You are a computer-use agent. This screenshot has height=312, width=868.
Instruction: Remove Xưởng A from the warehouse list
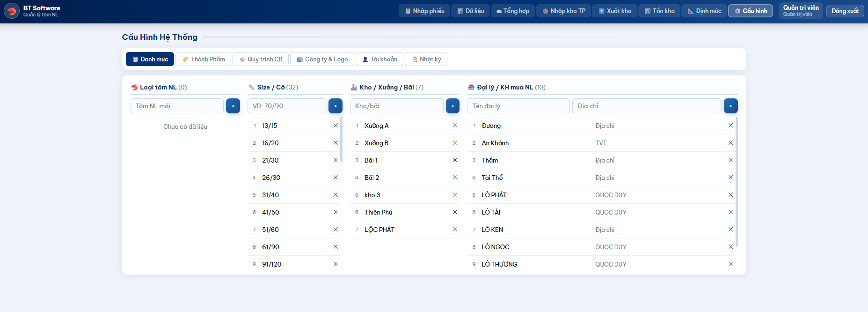coord(455,126)
